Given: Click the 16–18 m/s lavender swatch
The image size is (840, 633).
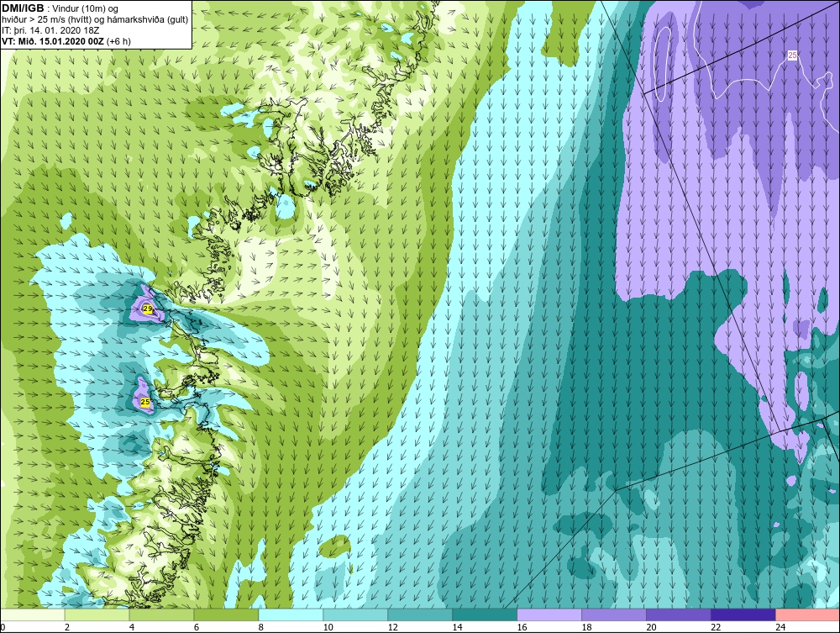Looking at the screenshot, I should pos(549,615).
